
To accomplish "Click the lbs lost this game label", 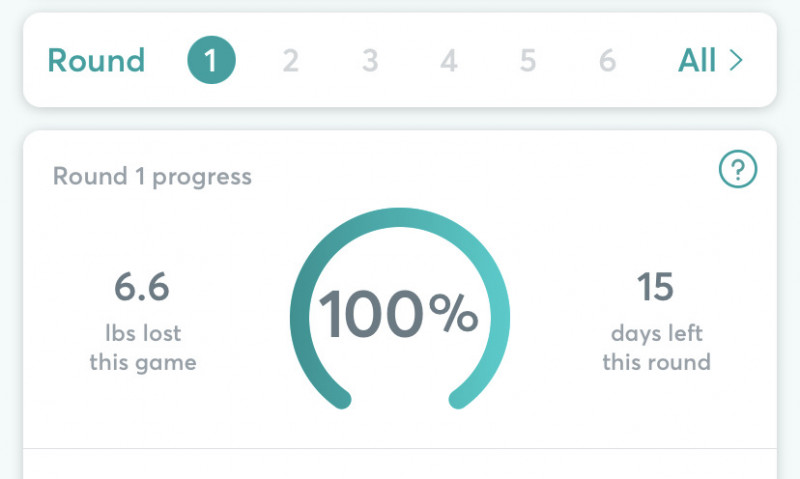I will tap(142, 347).
